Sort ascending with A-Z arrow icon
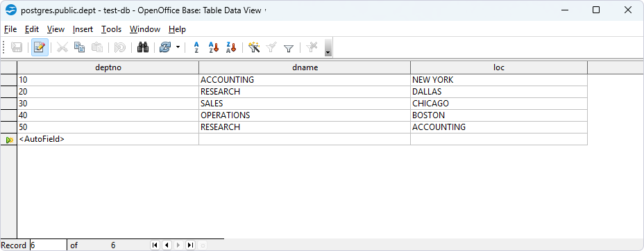 (214, 47)
